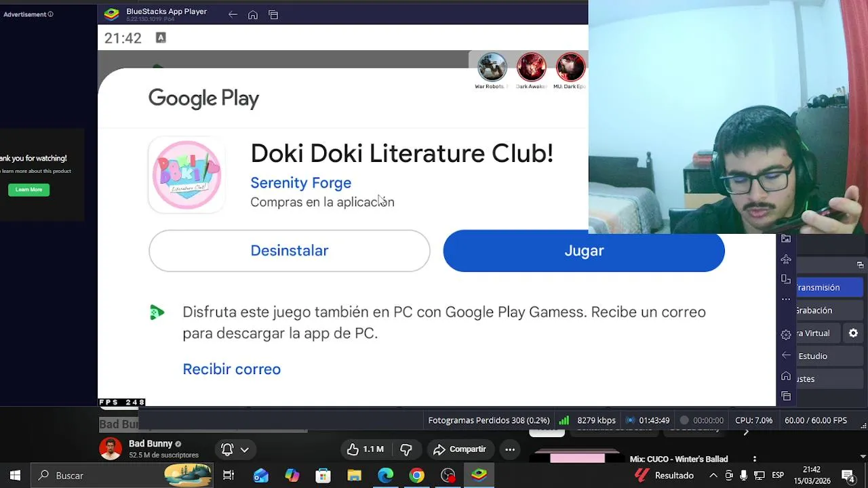Expand the system tray hidden icons chevron

713,476
